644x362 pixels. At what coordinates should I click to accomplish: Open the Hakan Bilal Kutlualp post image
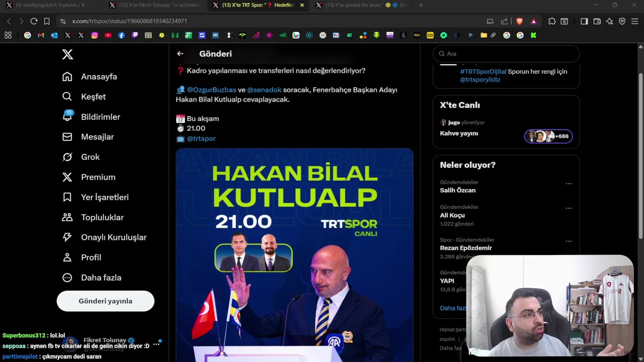pyautogui.click(x=294, y=255)
